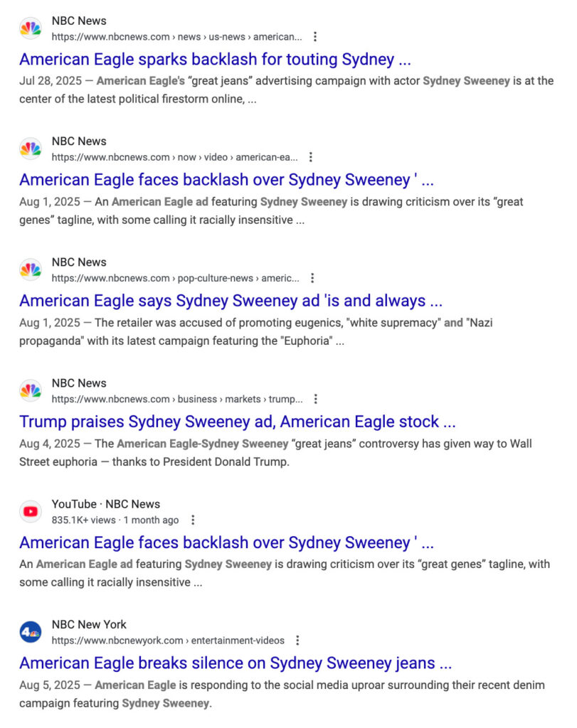Open Aug 1 NBC News video result about backlash
Image resolution: width=577 pixels, height=728 pixels.
click(x=227, y=180)
